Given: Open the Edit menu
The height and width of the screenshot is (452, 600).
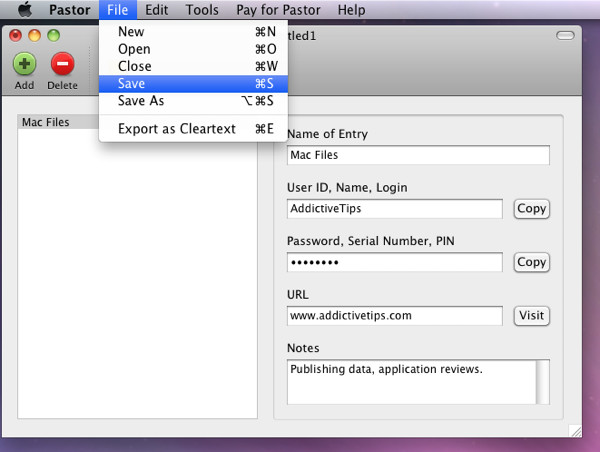Looking at the screenshot, I should 157,10.
